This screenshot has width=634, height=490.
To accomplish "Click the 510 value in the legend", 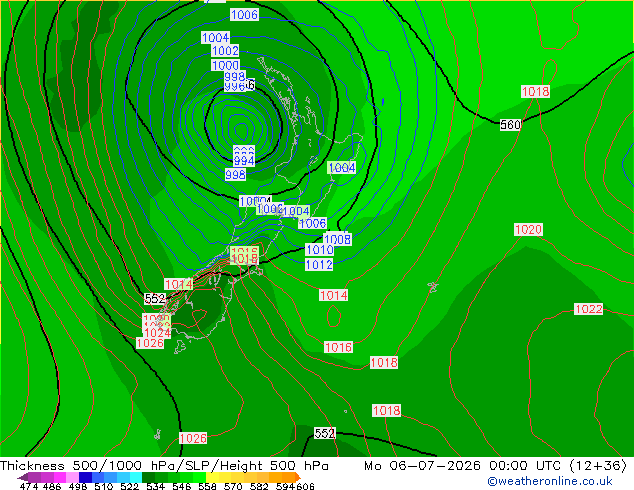I will [x=104, y=486].
